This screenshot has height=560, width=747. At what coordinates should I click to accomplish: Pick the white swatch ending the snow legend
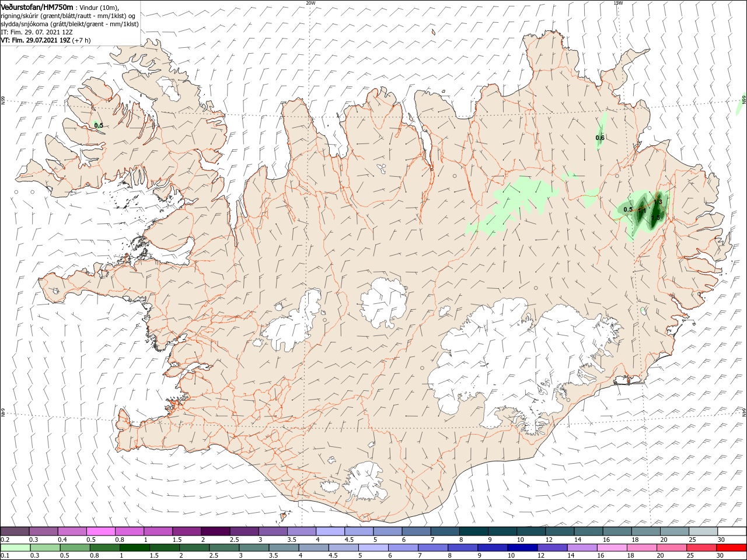(x=731, y=531)
